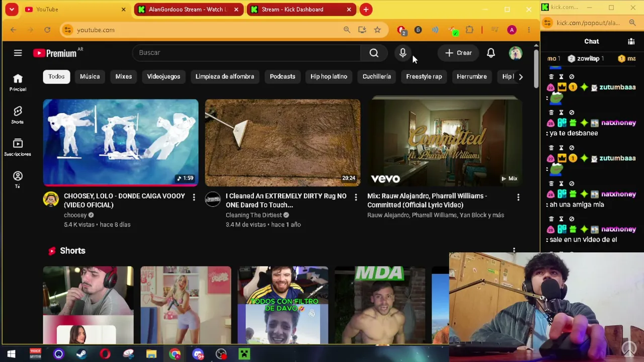Open the choosey channel avatar
The width and height of the screenshot is (644, 362).
[x=51, y=199]
